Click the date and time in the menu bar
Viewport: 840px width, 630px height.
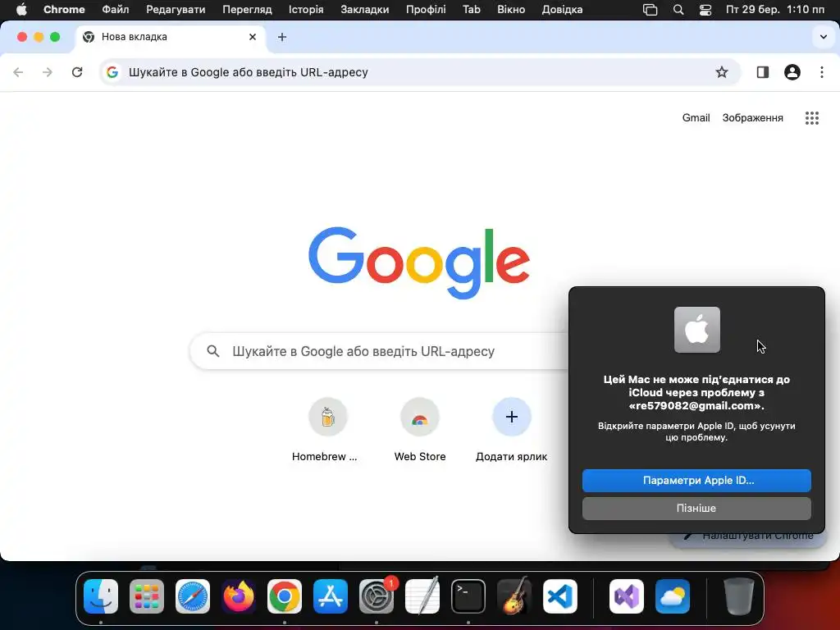coord(774,10)
